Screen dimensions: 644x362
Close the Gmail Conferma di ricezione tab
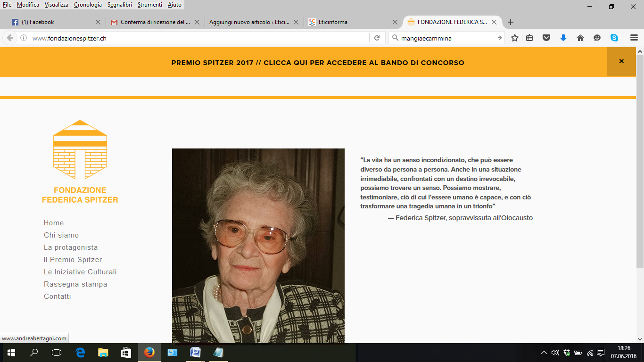(197, 22)
